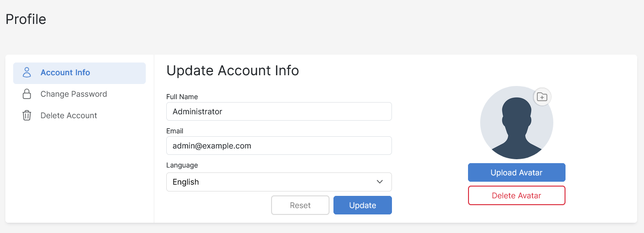The width and height of the screenshot is (644, 233).
Task: Click into the Email field admin@example.com
Action: (279, 146)
